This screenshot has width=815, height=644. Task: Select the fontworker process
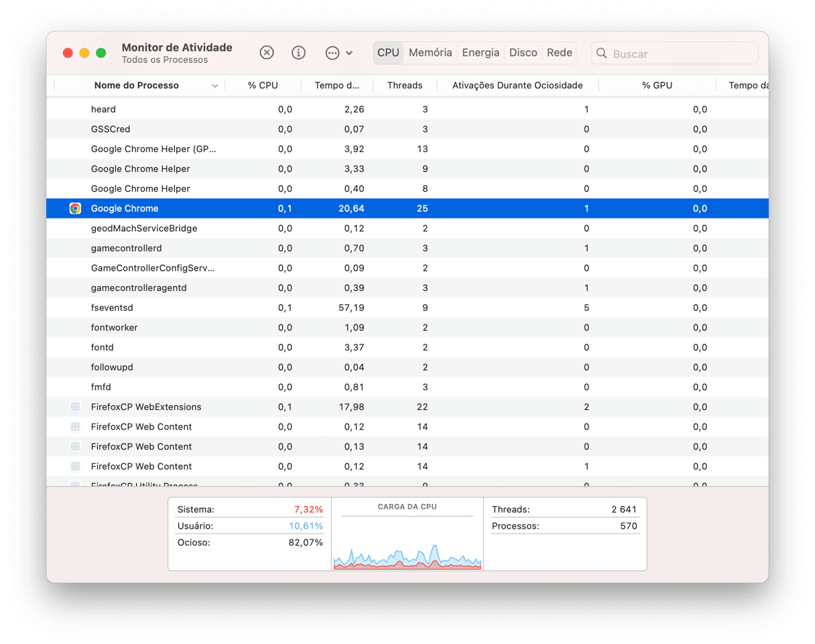[407, 328]
